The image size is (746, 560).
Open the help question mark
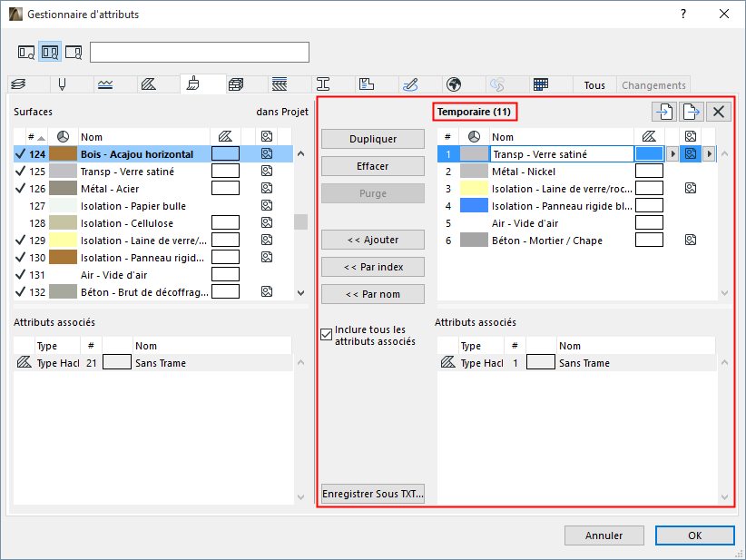coord(683,14)
